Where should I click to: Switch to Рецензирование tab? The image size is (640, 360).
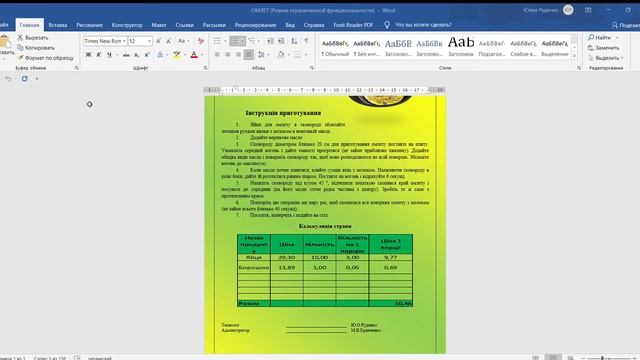[256, 25]
